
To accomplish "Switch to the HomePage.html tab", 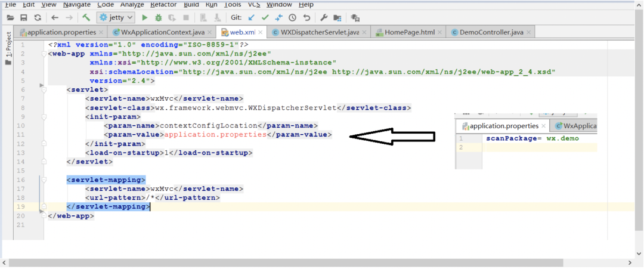I will [408, 32].
